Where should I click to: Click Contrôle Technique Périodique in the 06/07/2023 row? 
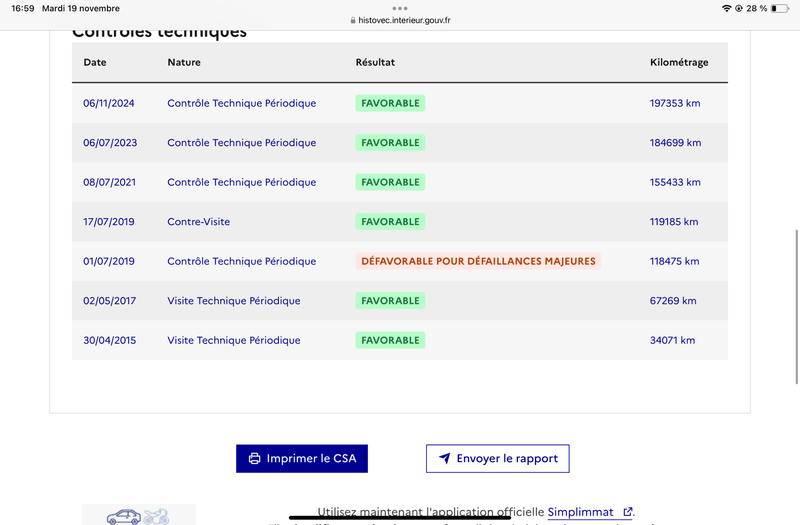click(242, 143)
